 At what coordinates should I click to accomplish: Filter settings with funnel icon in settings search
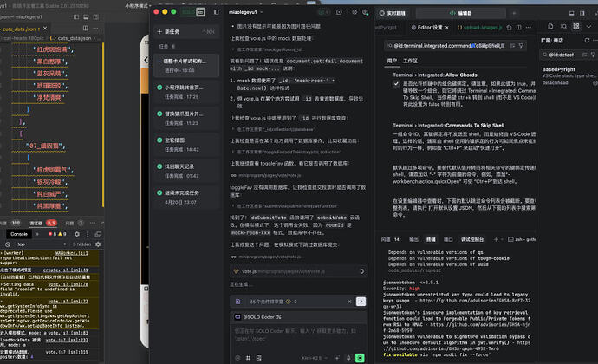[521, 46]
